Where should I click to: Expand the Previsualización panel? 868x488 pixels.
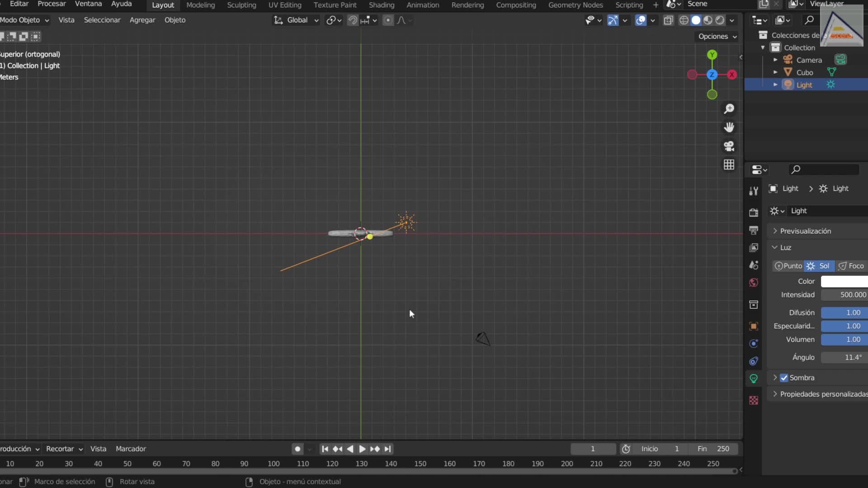[805, 231]
